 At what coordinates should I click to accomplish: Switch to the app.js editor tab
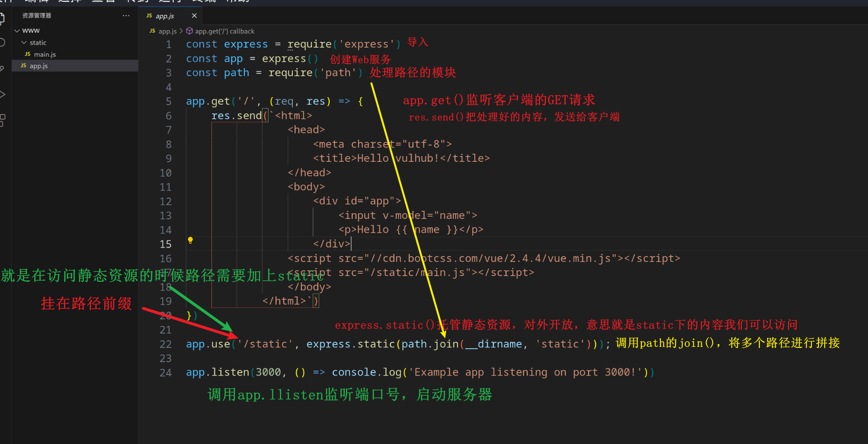point(171,16)
